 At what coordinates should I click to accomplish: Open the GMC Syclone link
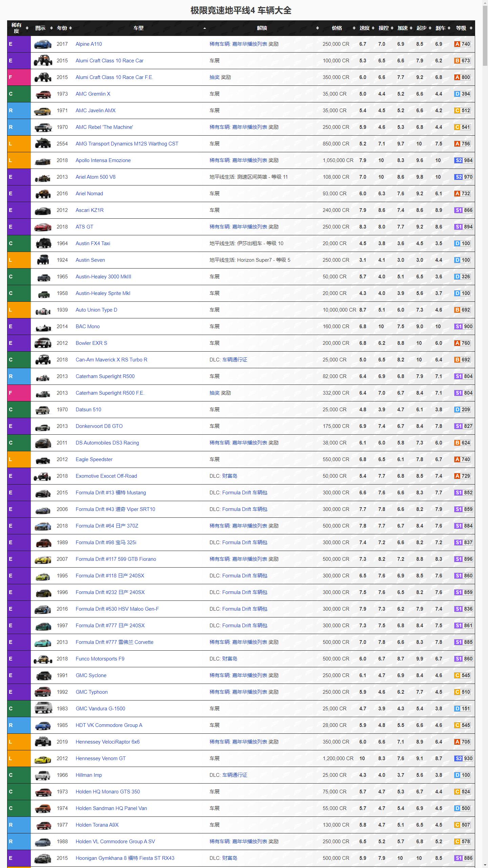pos(91,675)
